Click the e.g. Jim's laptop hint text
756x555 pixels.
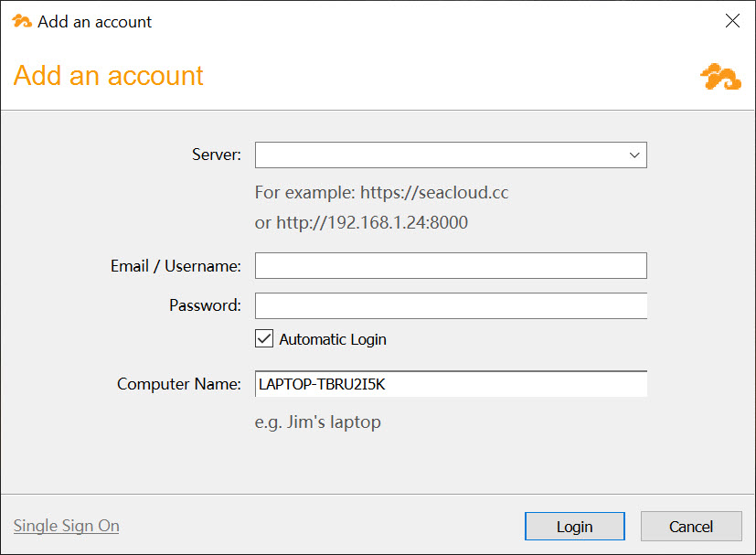click(x=318, y=422)
